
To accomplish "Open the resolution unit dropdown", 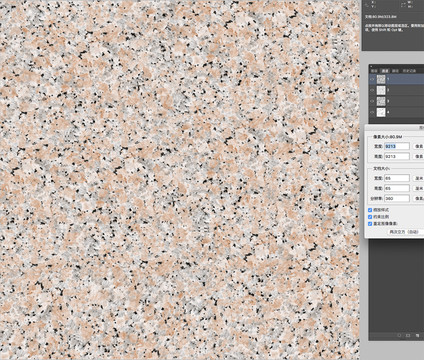I will click(419, 198).
